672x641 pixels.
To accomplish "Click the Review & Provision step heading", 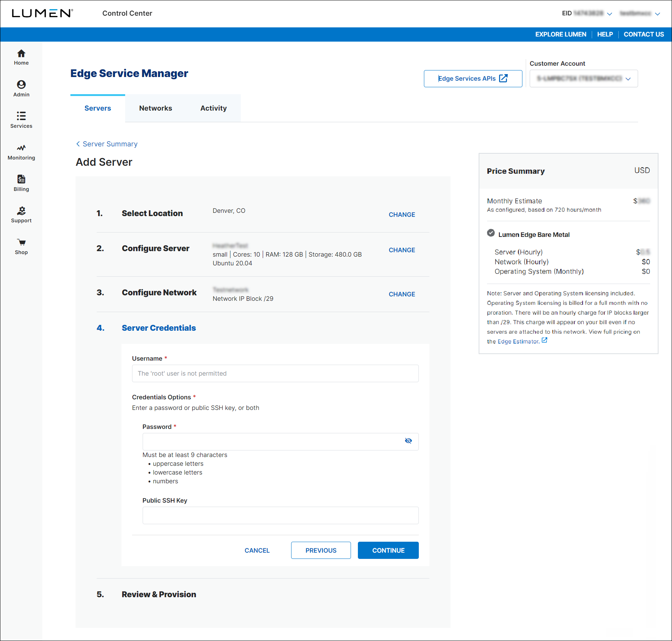I will pyautogui.click(x=159, y=594).
